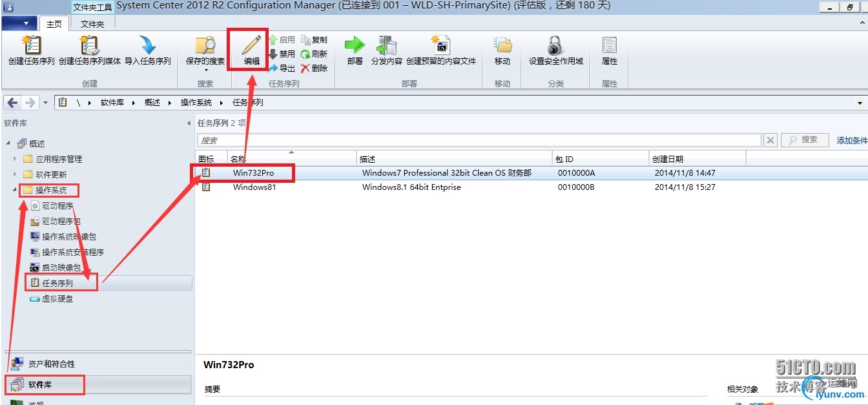The height and width of the screenshot is (405, 868).
Task: Click the Enable (启用) ribbon command
Action: coord(282,40)
